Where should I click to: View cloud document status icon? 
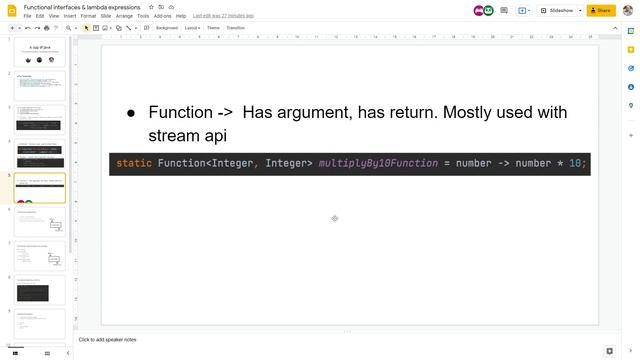click(171, 7)
